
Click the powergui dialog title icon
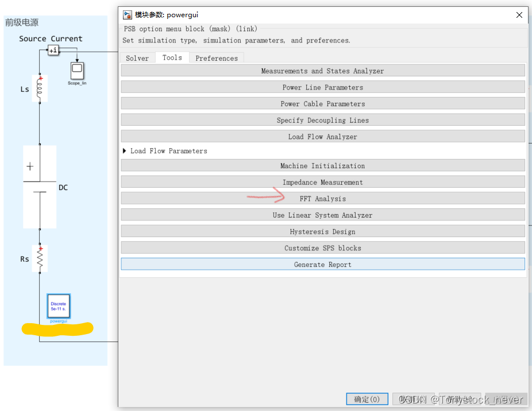pos(125,14)
